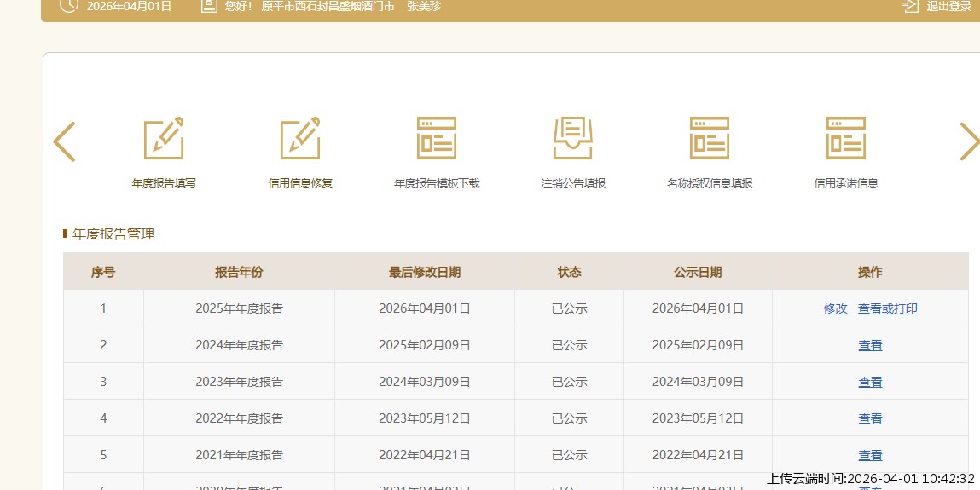Click the 年度报告填写 pencil icon
This screenshot has width=980, height=490.
164,138
